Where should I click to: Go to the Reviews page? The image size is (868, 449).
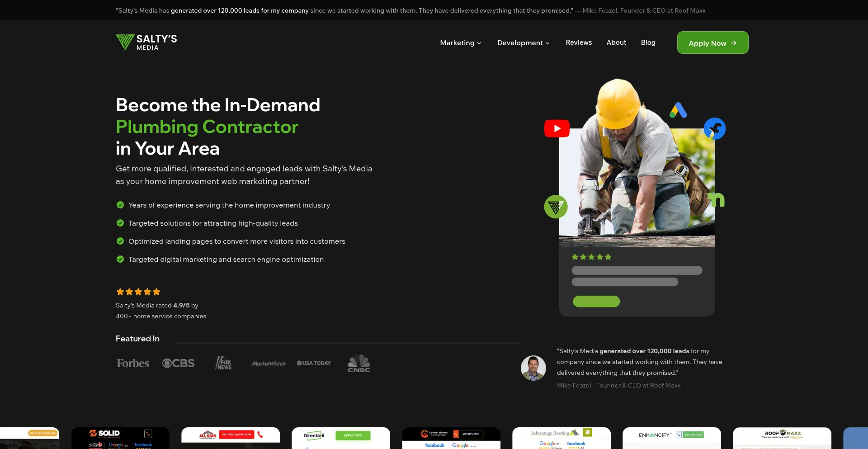click(579, 42)
